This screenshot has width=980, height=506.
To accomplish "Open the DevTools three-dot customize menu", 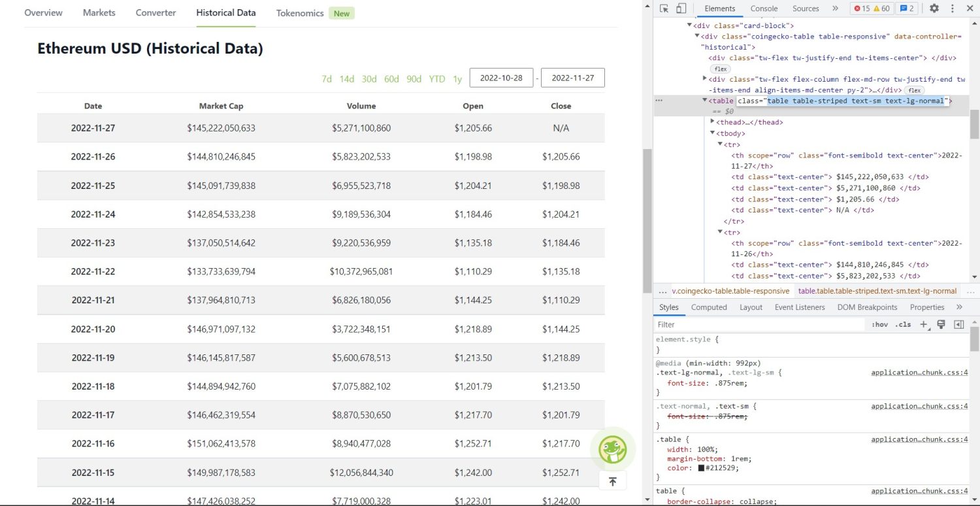I will pyautogui.click(x=952, y=8).
